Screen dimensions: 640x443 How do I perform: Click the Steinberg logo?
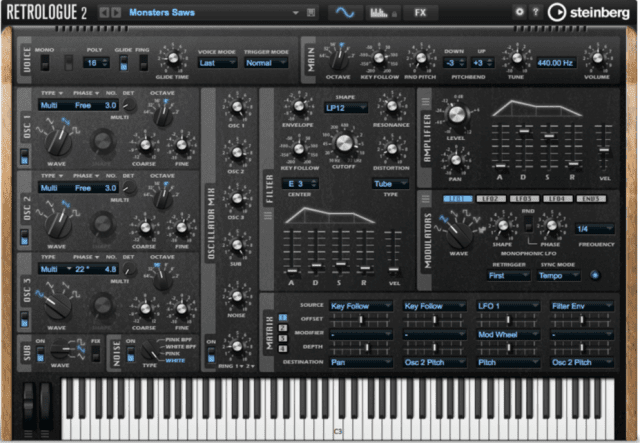pyautogui.click(x=589, y=13)
